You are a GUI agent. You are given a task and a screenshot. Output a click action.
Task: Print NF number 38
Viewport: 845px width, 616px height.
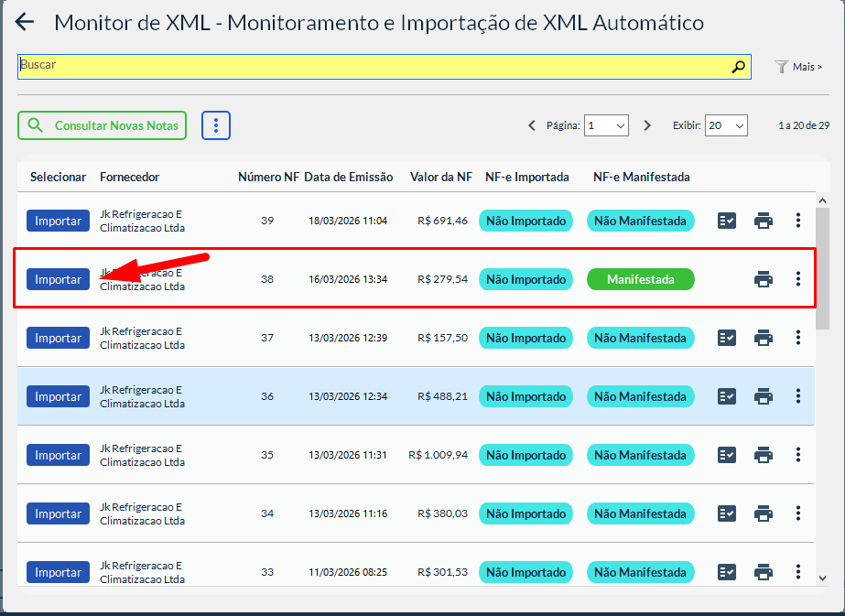click(x=764, y=279)
